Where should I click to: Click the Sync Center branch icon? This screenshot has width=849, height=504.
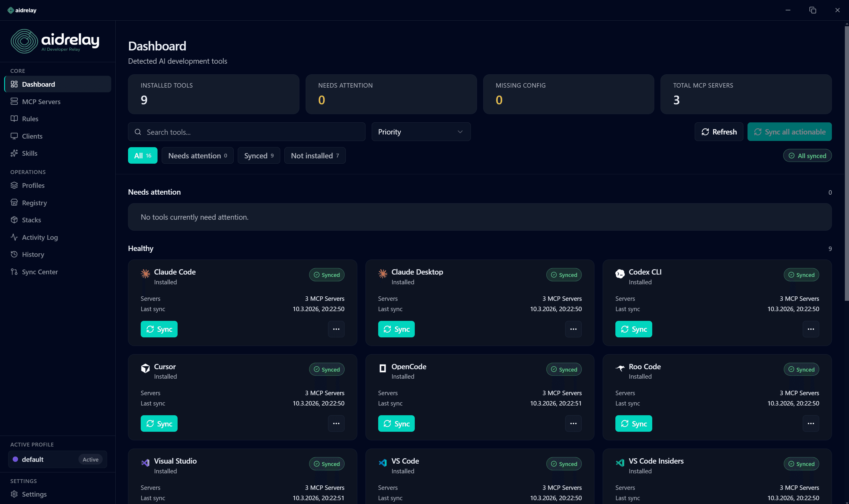tap(14, 272)
